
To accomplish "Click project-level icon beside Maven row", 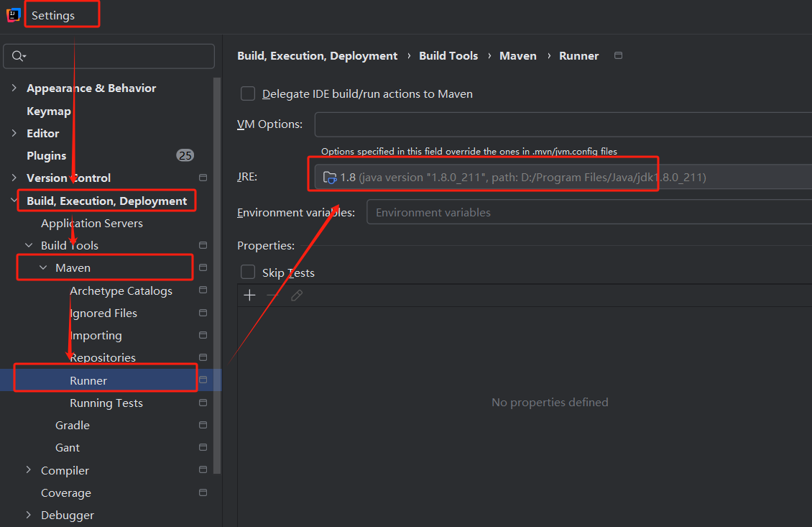I will coord(203,267).
